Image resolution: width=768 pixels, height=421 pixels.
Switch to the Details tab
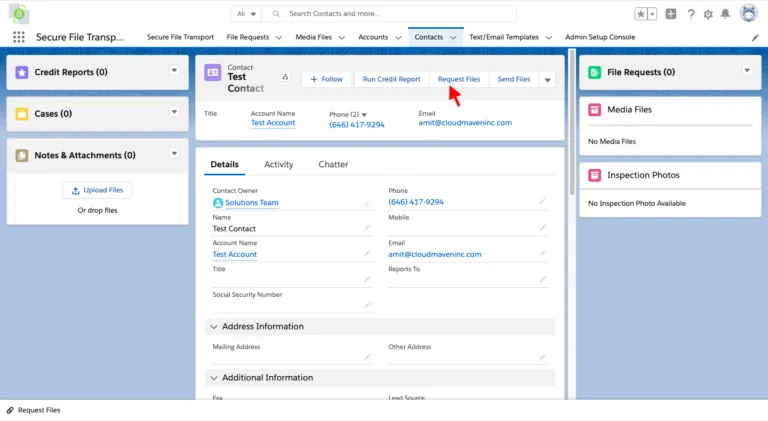pyautogui.click(x=224, y=164)
